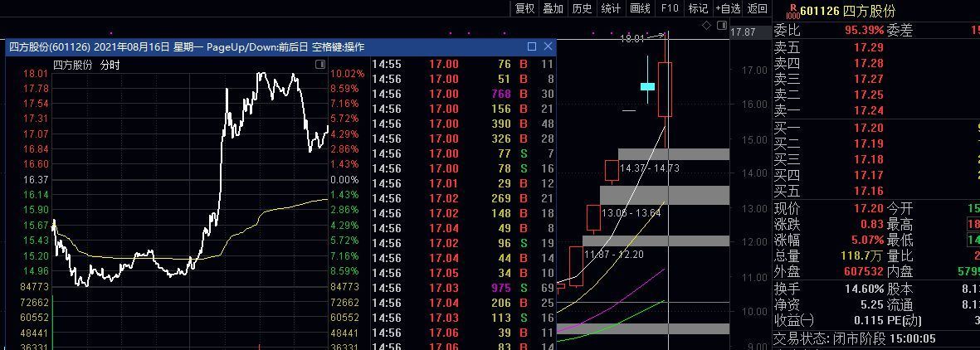
Task: Select the 分时 intraday label
Action: (110, 65)
